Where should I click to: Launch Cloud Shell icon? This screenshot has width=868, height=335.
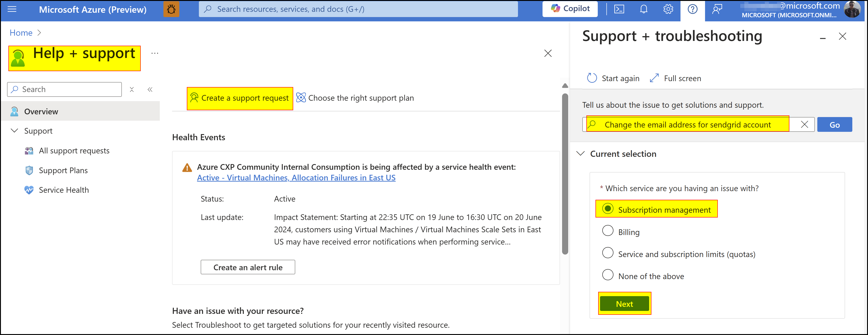click(x=619, y=9)
